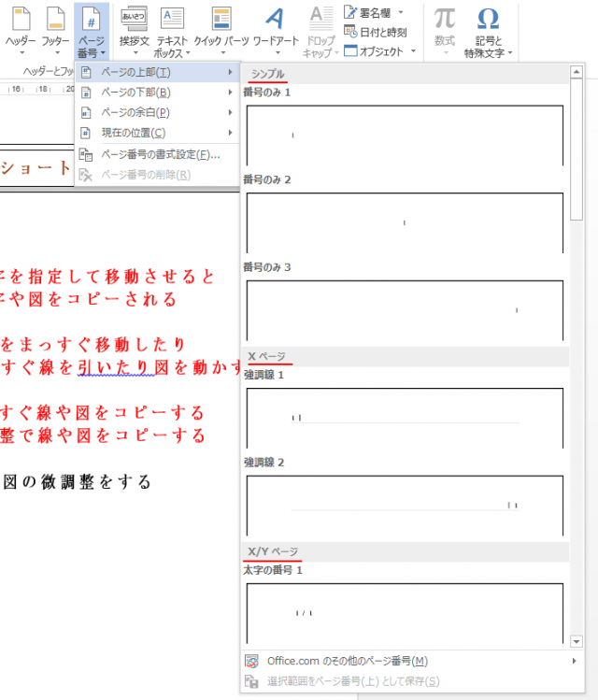Click the ページ番号 page number icon
This screenshot has height=700, width=598.
coord(91,19)
